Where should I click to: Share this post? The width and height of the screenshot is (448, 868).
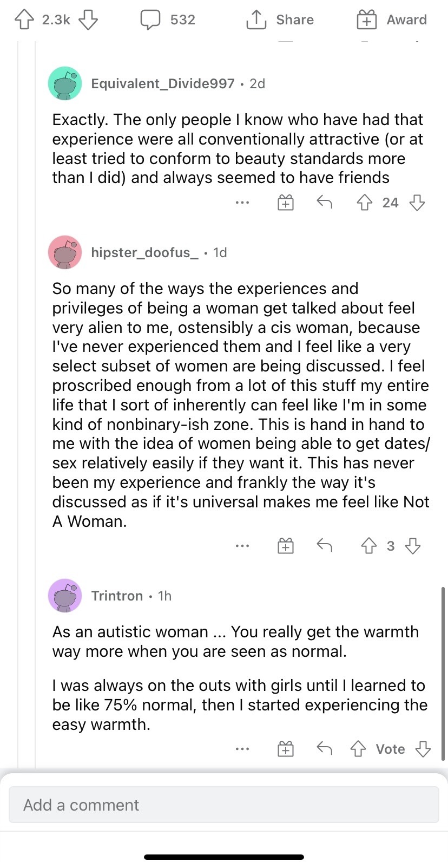(x=280, y=20)
